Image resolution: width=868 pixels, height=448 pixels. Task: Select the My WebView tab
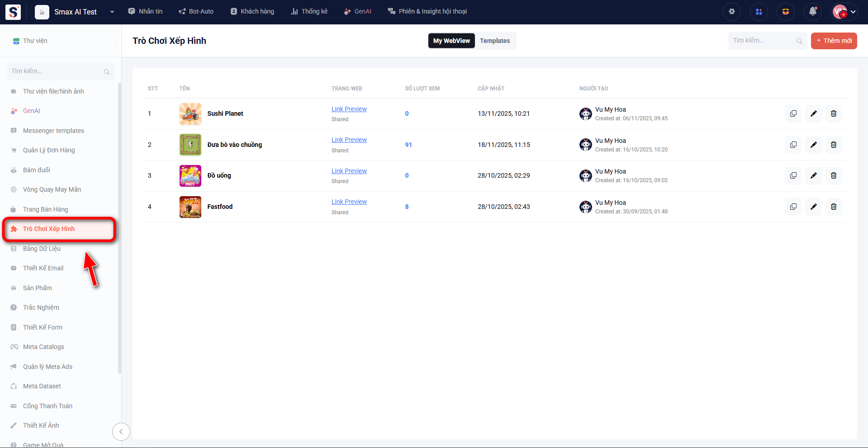click(451, 41)
